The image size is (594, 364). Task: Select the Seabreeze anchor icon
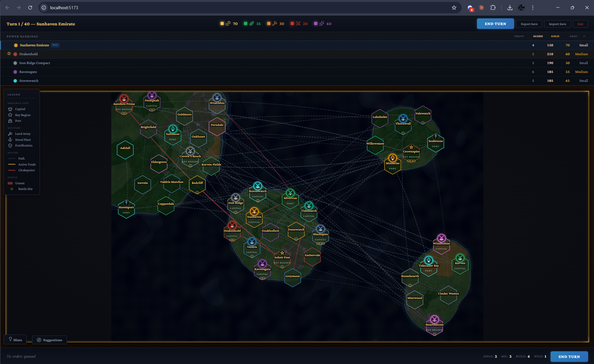coord(436,136)
